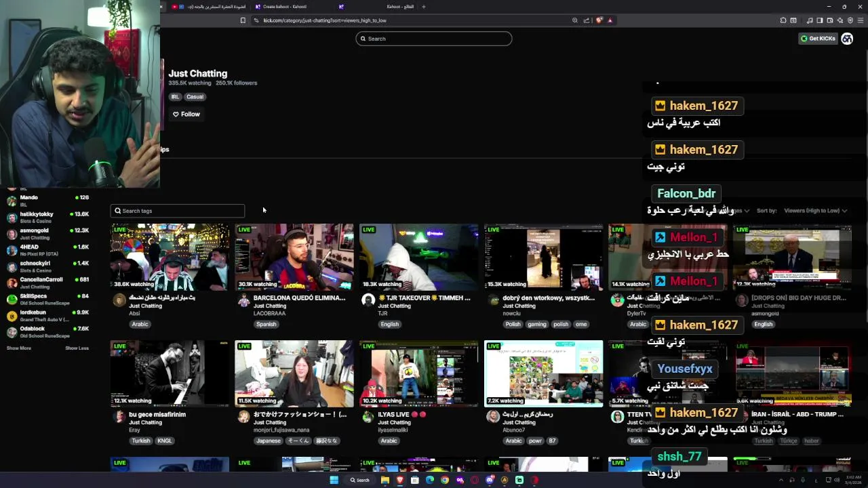The height and width of the screenshot is (488, 868).
Task: Follow the Just Chatting category
Action: pyautogui.click(x=186, y=114)
